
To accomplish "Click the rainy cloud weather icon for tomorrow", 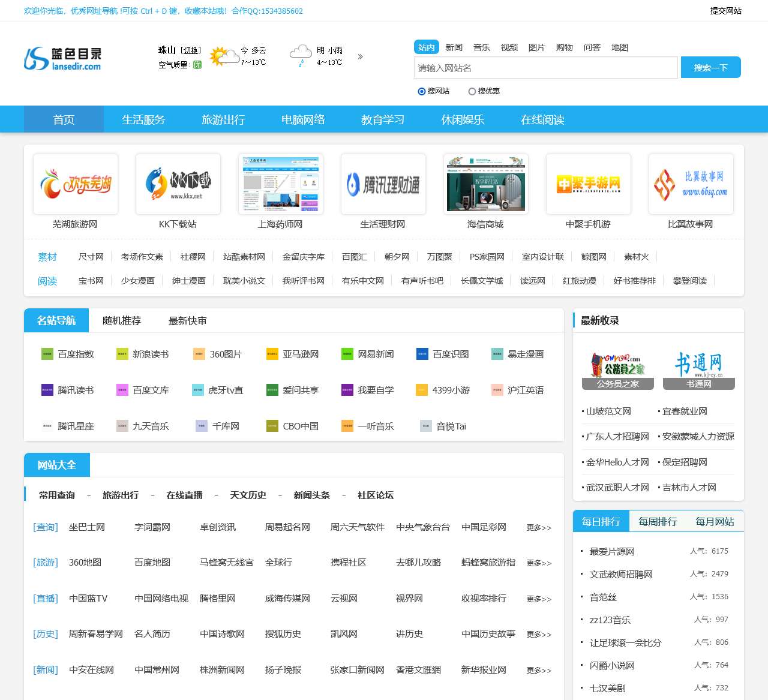I will pos(300,55).
